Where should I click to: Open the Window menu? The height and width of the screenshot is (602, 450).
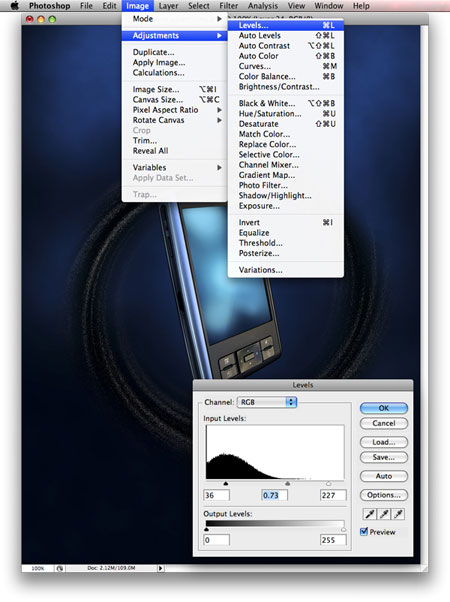[x=329, y=6]
